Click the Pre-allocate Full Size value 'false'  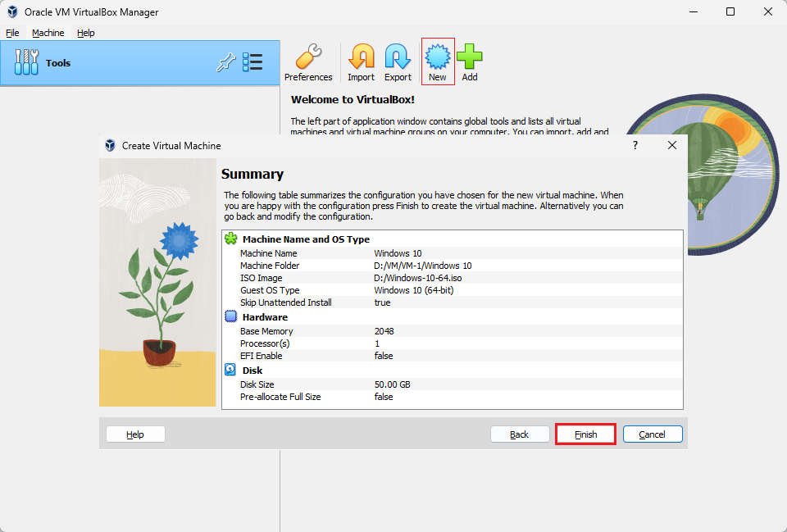click(384, 397)
